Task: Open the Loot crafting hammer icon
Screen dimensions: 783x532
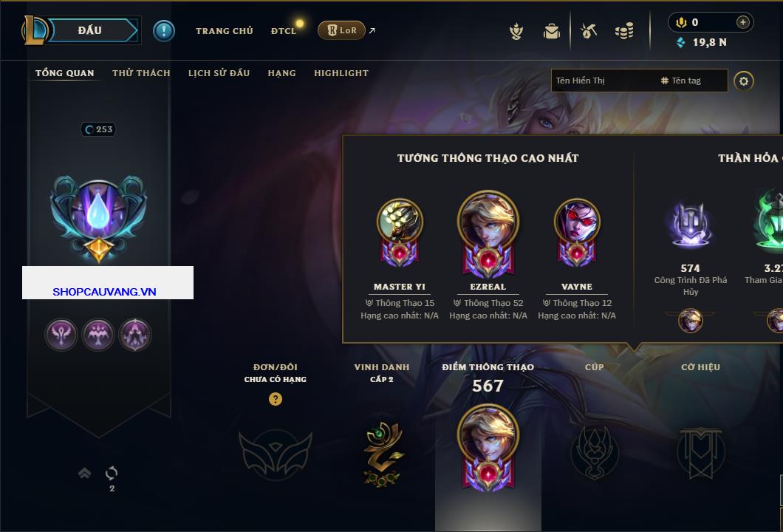Action: pos(589,31)
